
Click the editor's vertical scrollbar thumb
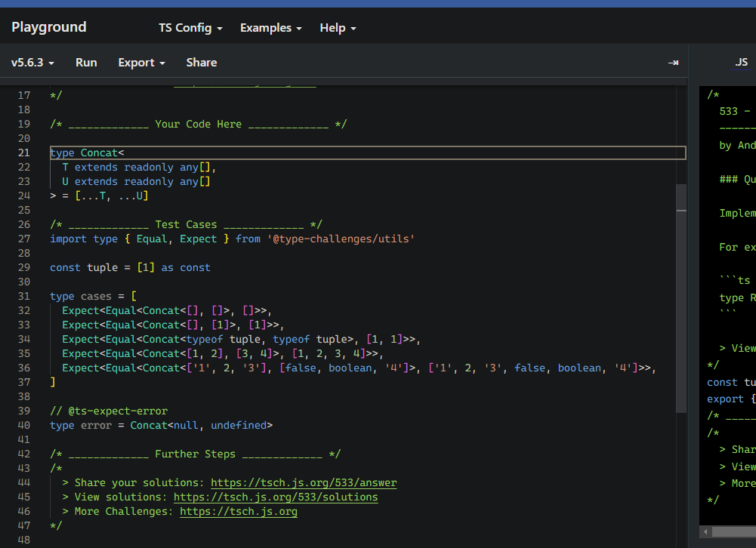click(x=680, y=298)
